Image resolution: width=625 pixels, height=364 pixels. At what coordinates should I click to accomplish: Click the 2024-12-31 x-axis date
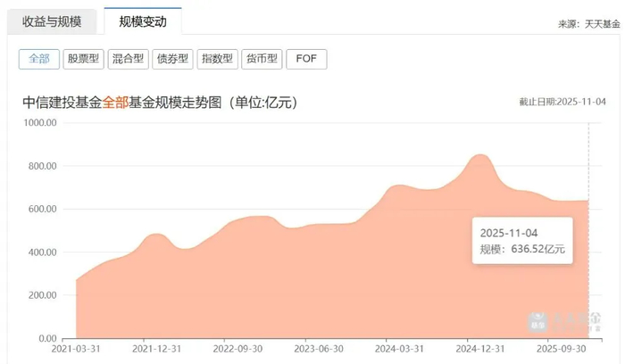click(x=480, y=349)
